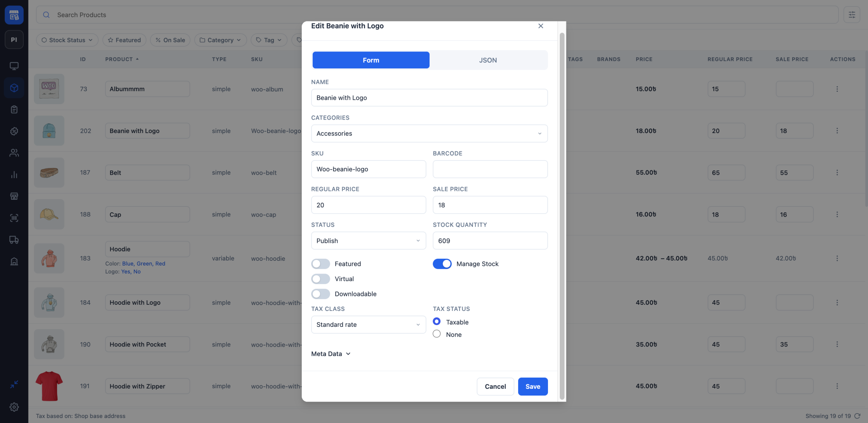This screenshot has width=868, height=423.
Task: Open the Stock Status filter dropdown
Action: (x=67, y=40)
